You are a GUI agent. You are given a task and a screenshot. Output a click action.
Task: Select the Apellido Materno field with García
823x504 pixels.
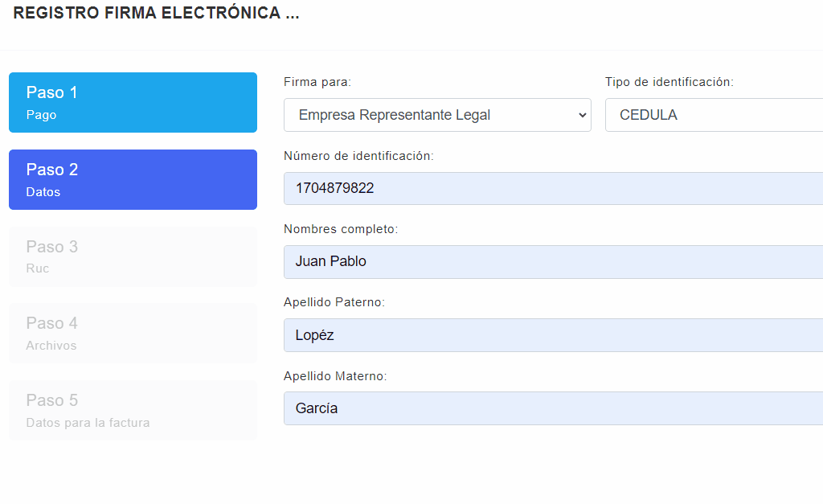[553, 408]
